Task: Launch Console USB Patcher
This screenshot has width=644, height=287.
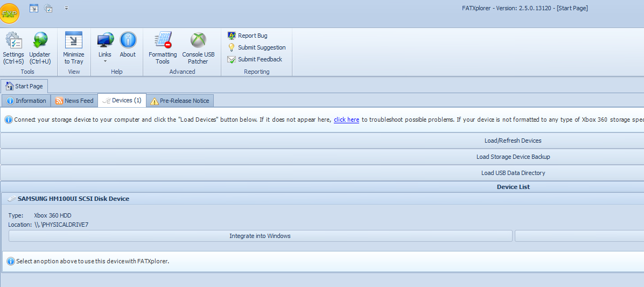Action: tap(198, 47)
